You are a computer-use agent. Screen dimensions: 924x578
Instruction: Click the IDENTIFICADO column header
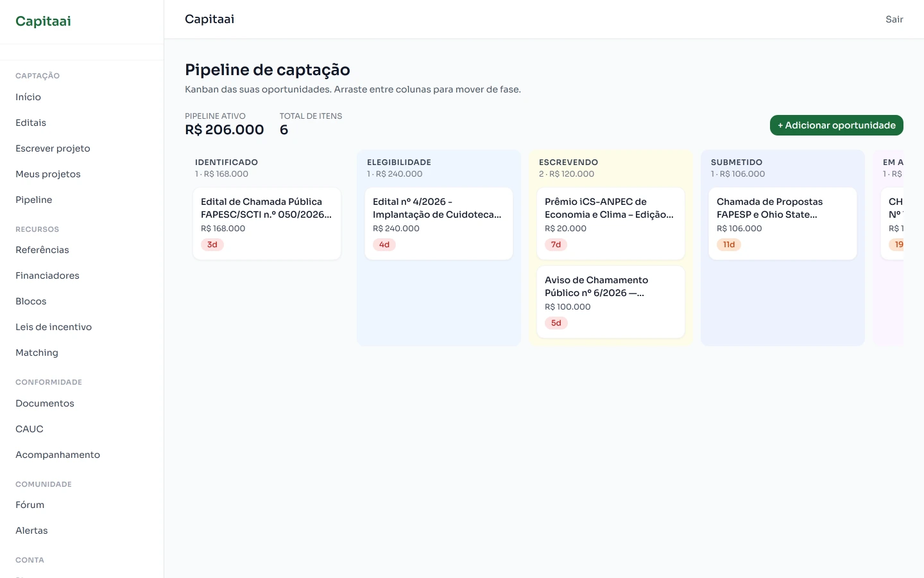coord(227,162)
